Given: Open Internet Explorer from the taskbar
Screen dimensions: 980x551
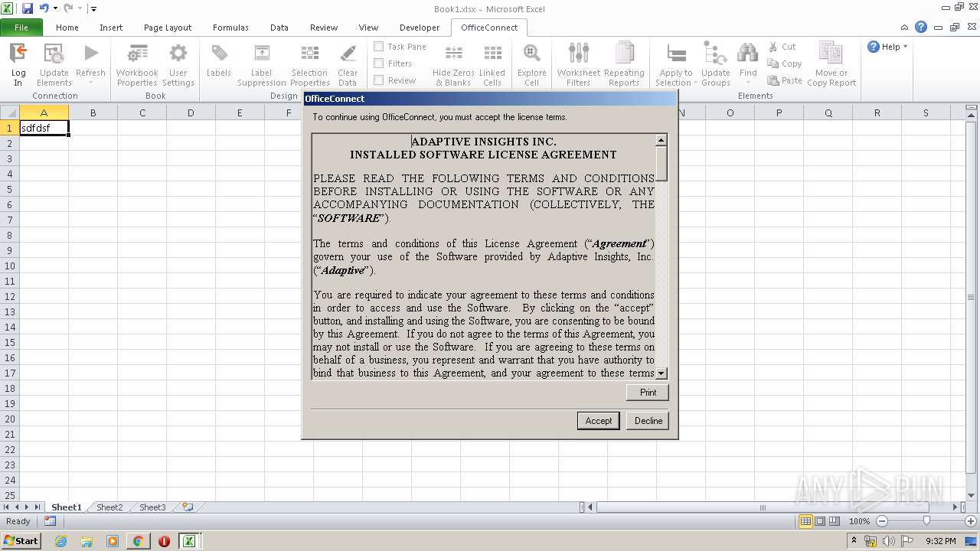Looking at the screenshot, I should click(60, 541).
